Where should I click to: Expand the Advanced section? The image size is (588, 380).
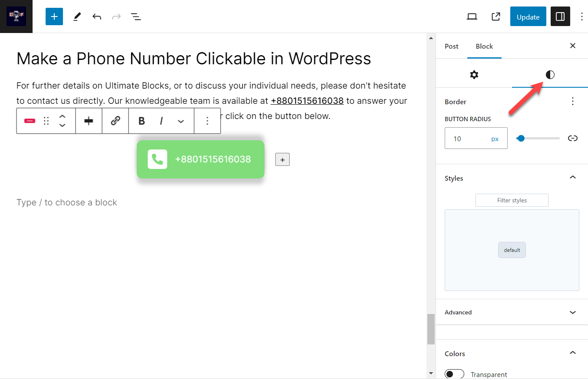click(x=512, y=312)
